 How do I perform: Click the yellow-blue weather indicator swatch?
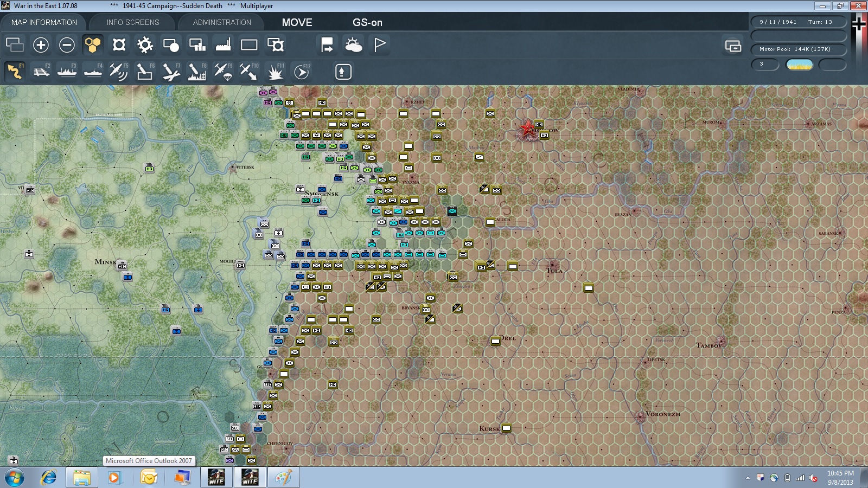pyautogui.click(x=800, y=65)
